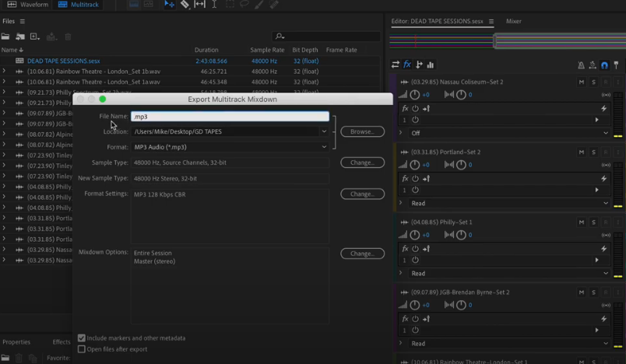Select the Slip tool in top toolbar
The width and height of the screenshot is (626, 364).
[x=199, y=5]
